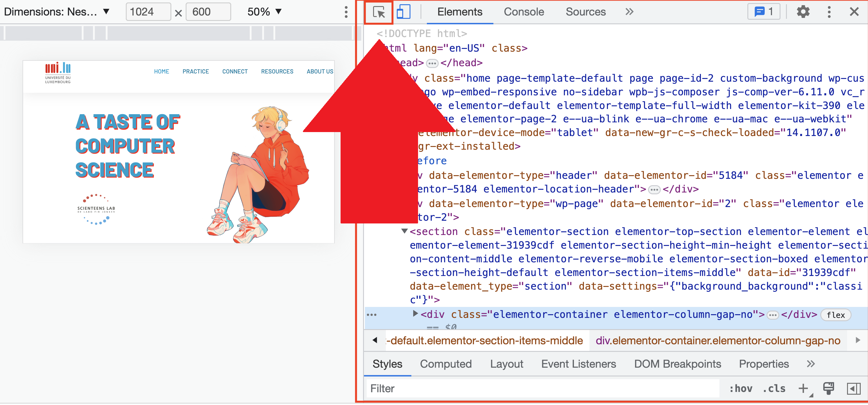Open the .cls element classes editor

click(774, 389)
